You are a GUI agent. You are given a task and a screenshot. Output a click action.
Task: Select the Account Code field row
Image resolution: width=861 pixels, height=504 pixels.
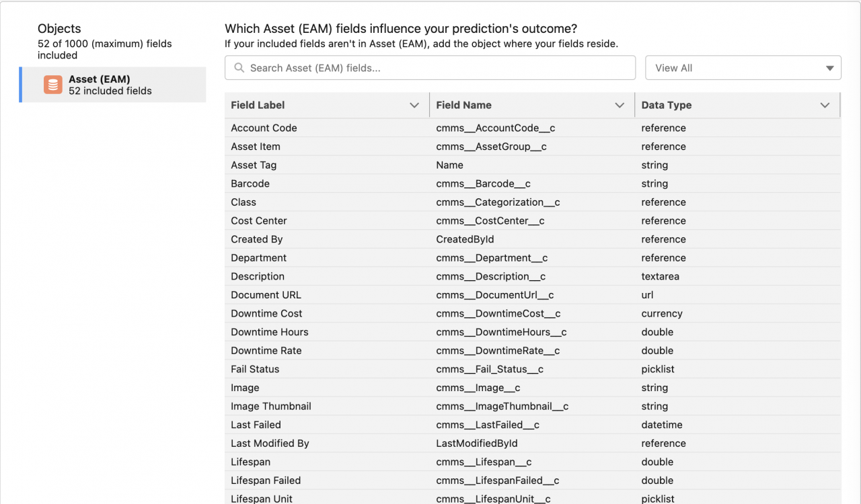(x=533, y=128)
